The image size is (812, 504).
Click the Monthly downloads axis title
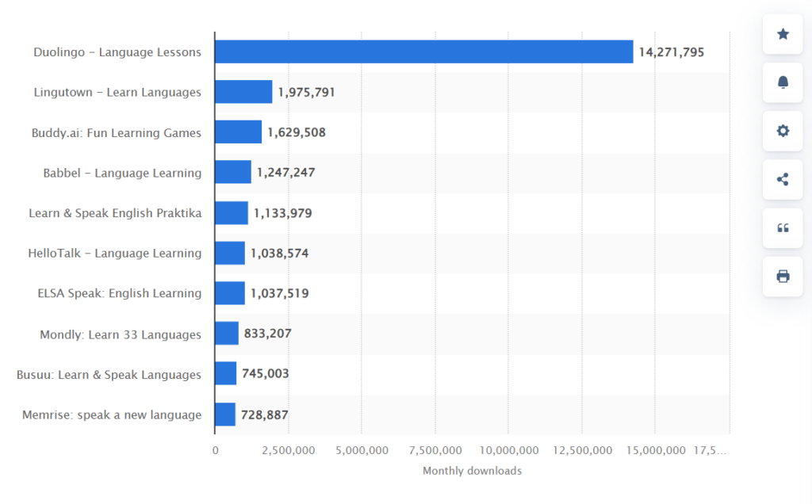(x=472, y=471)
